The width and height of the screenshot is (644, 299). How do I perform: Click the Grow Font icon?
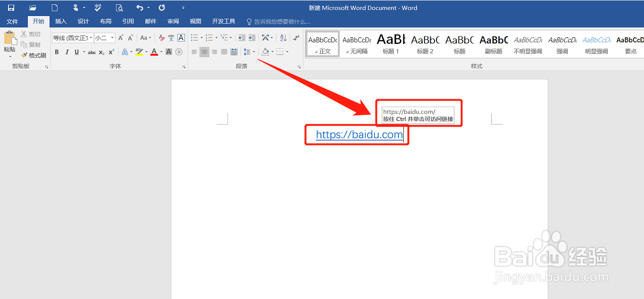pos(121,38)
